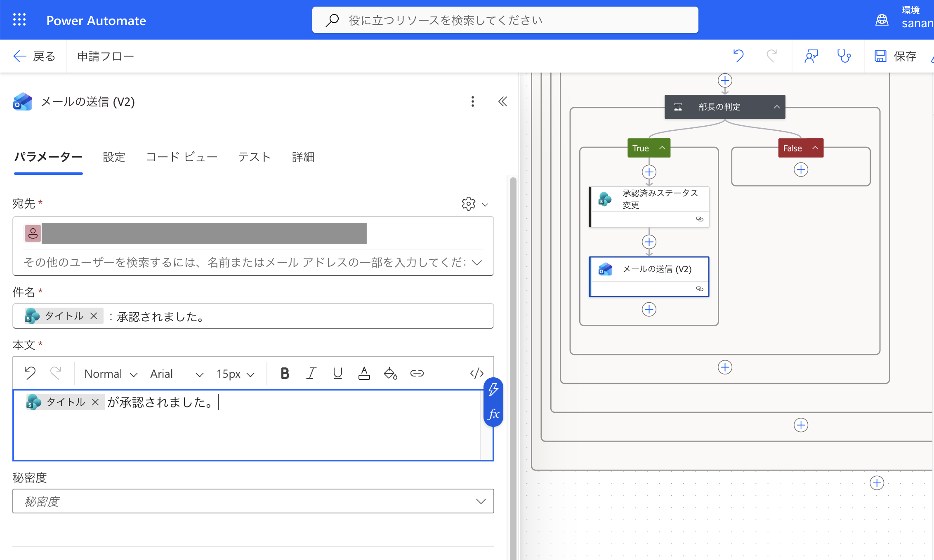Toggle italic formatting
The width and height of the screenshot is (934, 560).
(x=311, y=373)
